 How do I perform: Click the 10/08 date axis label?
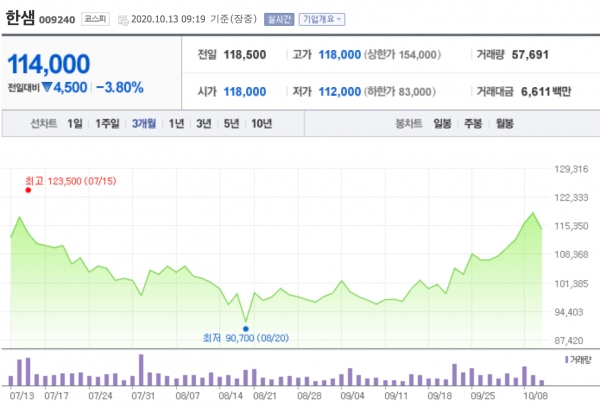535,396
